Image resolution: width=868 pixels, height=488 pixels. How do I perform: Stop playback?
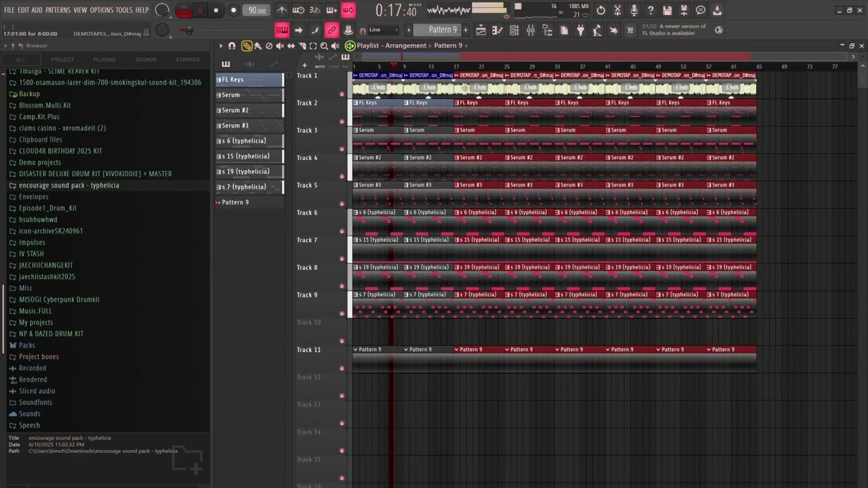click(216, 10)
